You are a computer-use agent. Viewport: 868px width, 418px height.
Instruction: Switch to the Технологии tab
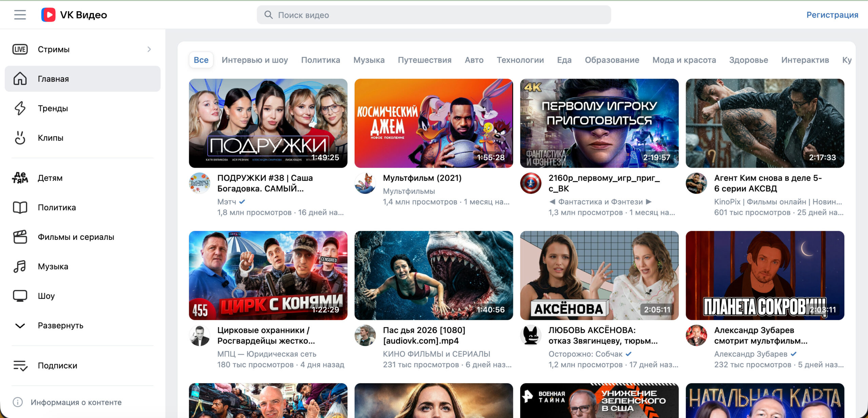(520, 60)
